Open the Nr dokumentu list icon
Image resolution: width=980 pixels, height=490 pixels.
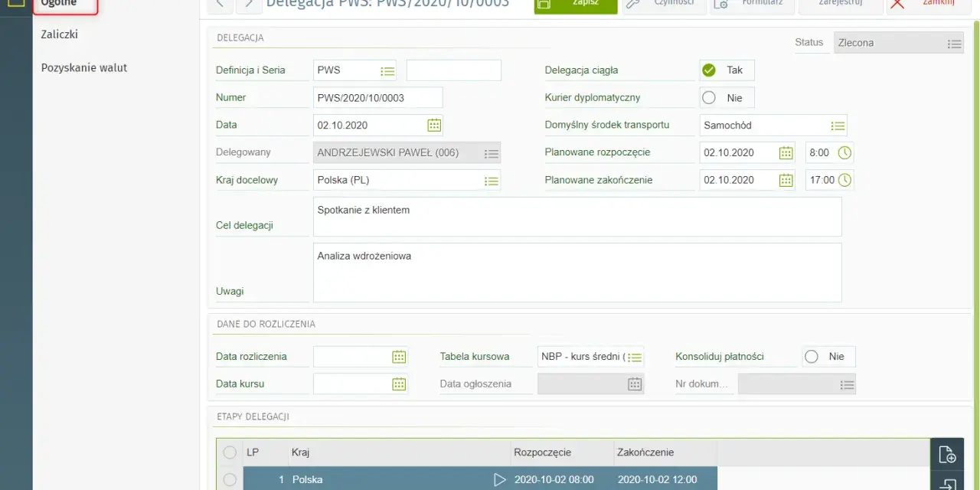pos(846,384)
